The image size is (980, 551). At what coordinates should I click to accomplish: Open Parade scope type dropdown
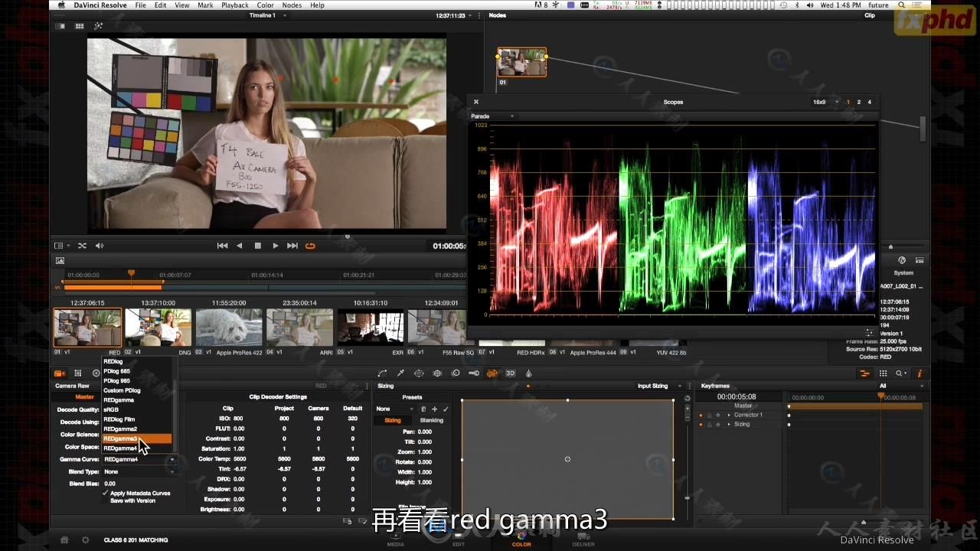pyautogui.click(x=492, y=116)
